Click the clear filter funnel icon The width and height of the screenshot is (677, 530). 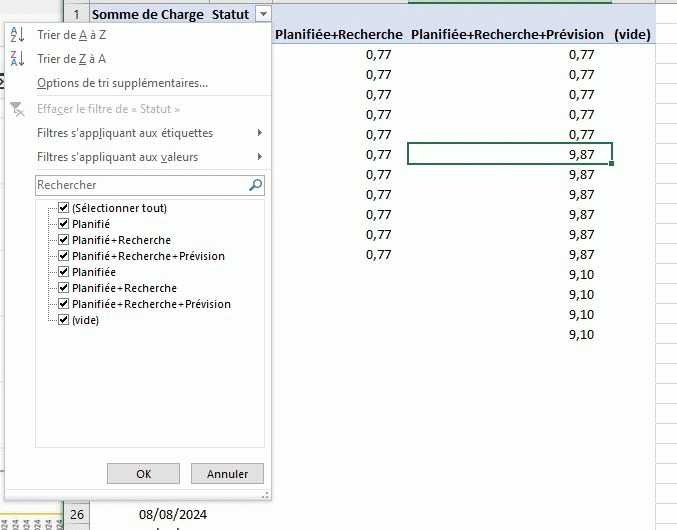[17, 109]
